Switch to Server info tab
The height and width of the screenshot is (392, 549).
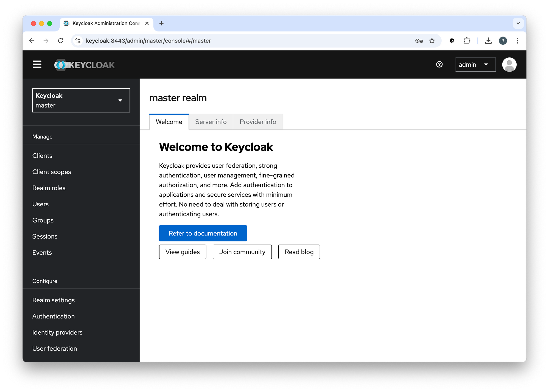point(211,122)
